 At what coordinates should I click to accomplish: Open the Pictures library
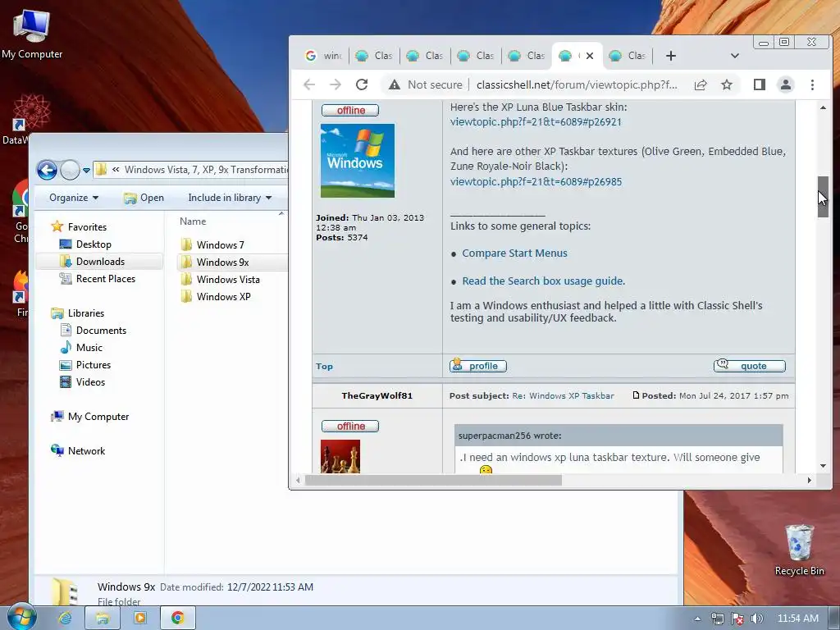click(x=94, y=365)
